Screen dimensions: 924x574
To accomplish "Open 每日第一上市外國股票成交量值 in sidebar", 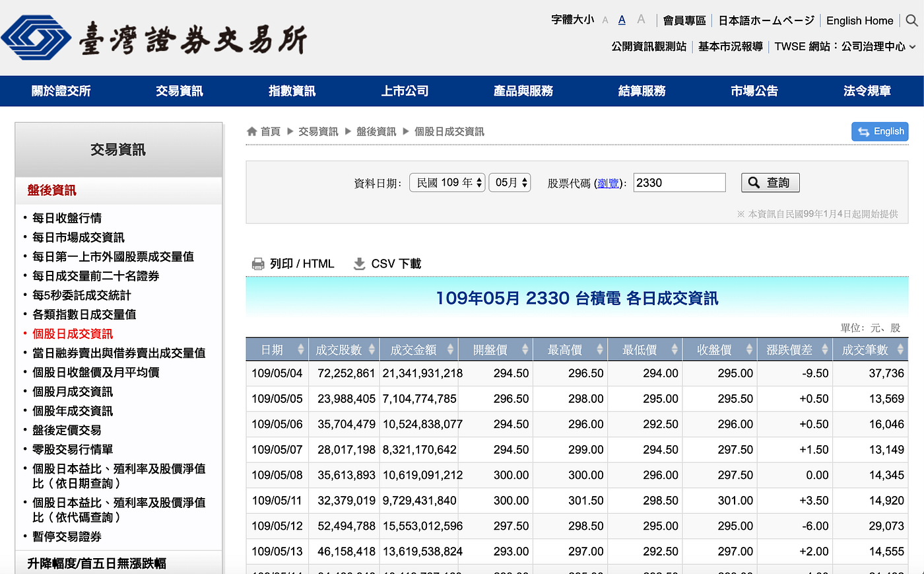I will [113, 256].
